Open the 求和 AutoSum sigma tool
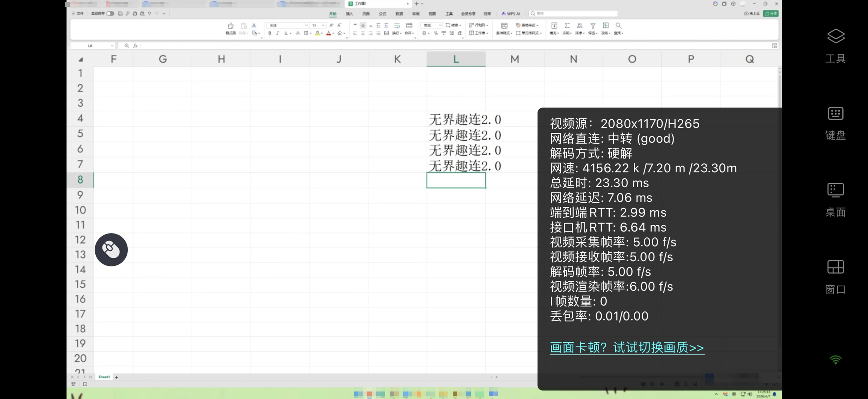 [567, 26]
